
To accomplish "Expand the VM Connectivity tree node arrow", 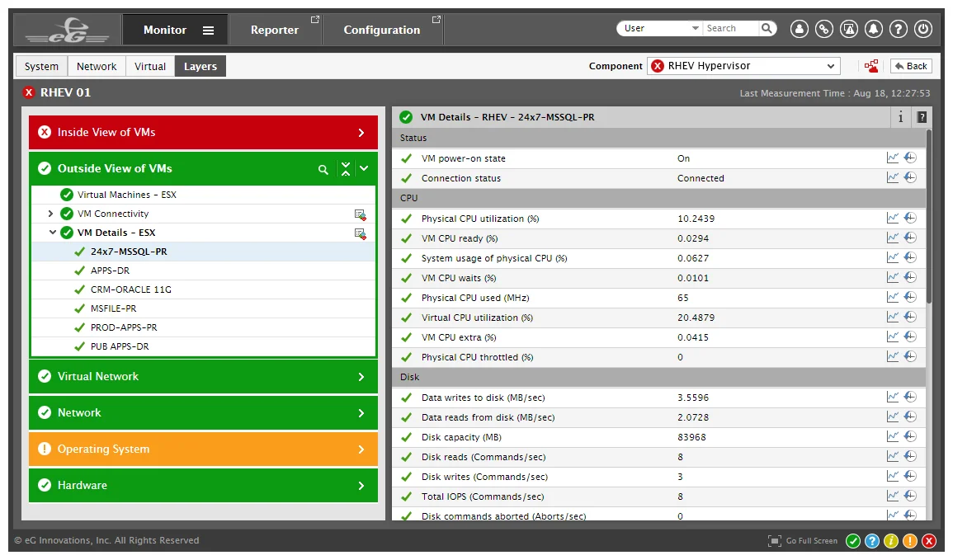I will 50,214.
